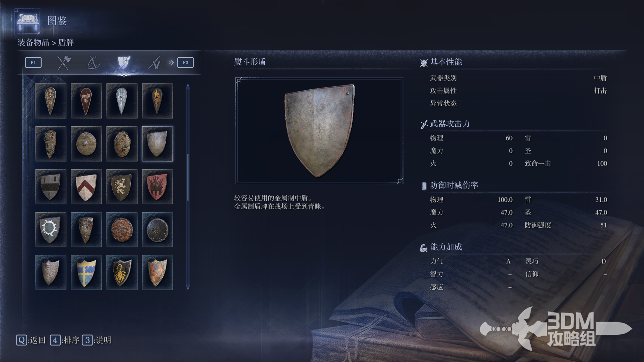
Task: Click the shield list scrollbar thumb
Action: (x=188, y=178)
